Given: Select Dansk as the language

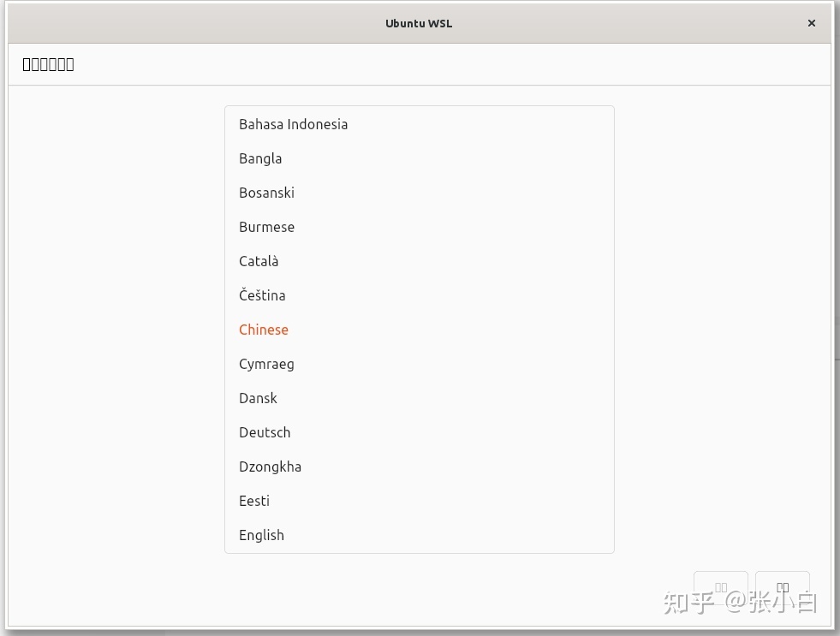Looking at the screenshot, I should (x=419, y=398).
